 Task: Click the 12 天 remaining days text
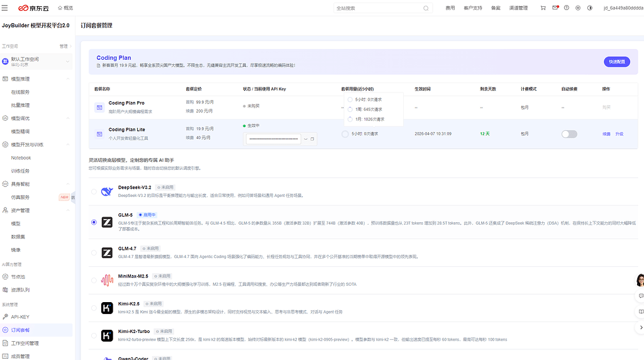coord(485,134)
